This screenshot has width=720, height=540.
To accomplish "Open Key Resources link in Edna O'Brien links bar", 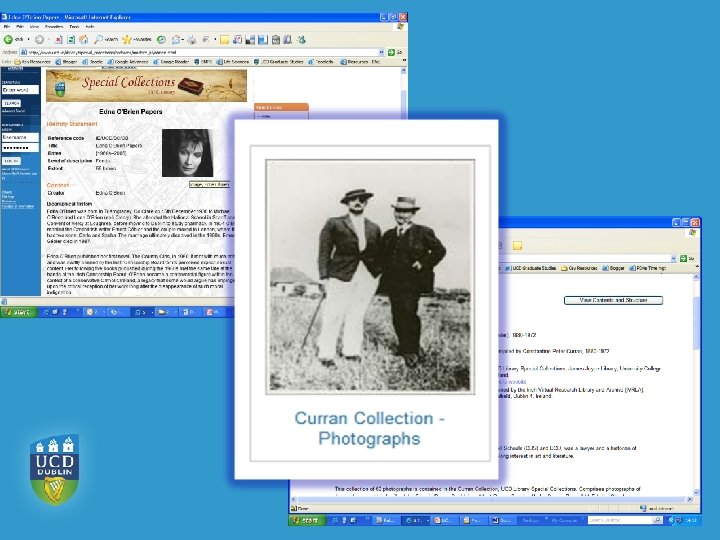I will pos(33,62).
